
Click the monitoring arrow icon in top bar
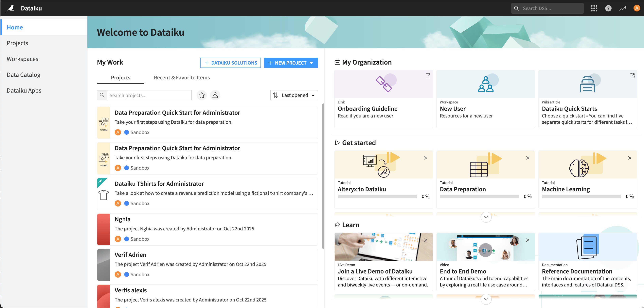(x=622, y=8)
